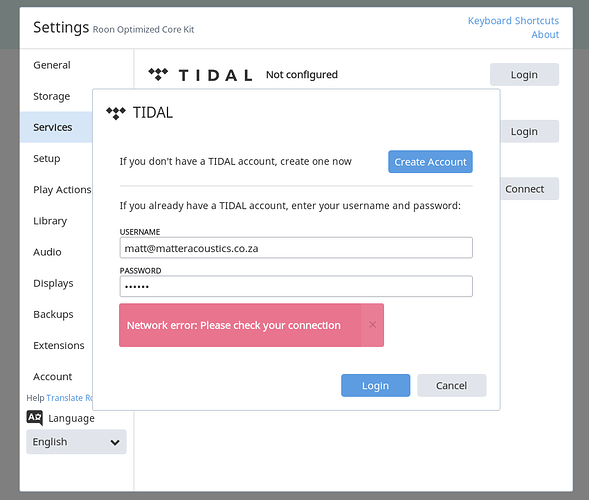Dismiss the network error message
This screenshot has height=500, width=589.
pos(372,325)
